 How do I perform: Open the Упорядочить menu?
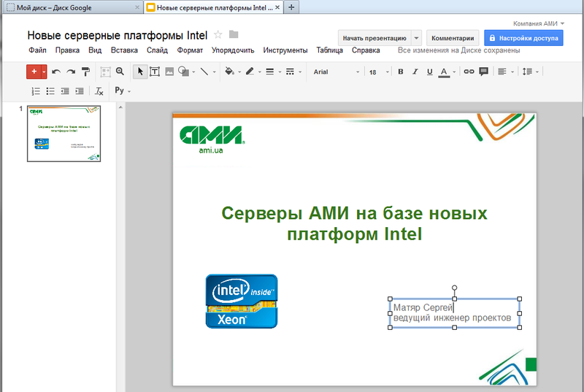point(233,50)
